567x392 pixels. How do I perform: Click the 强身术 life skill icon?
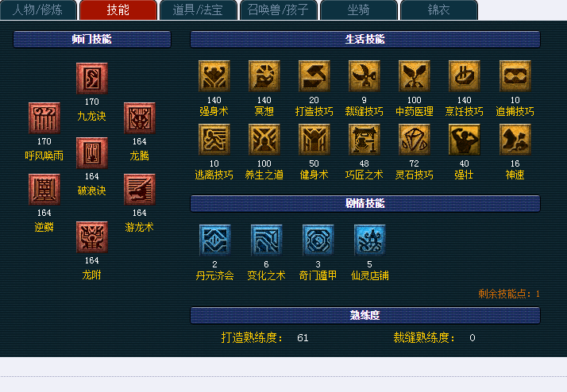click(x=214, y=76)
